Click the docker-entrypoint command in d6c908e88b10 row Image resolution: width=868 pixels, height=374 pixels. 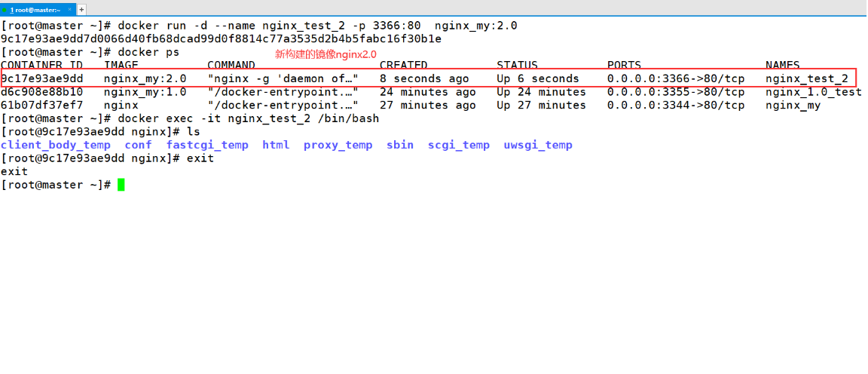pyautogui.click(x=283, y=92)
